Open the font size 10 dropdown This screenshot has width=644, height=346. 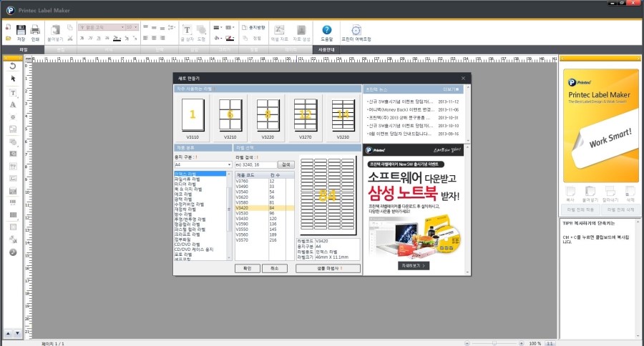coord(135,27)
